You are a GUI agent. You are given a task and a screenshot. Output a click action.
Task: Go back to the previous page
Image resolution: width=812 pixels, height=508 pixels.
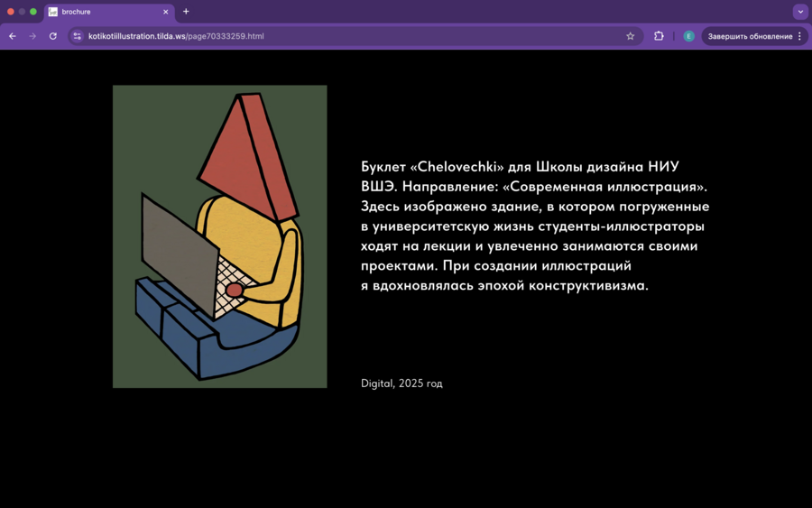pos(13,36)
